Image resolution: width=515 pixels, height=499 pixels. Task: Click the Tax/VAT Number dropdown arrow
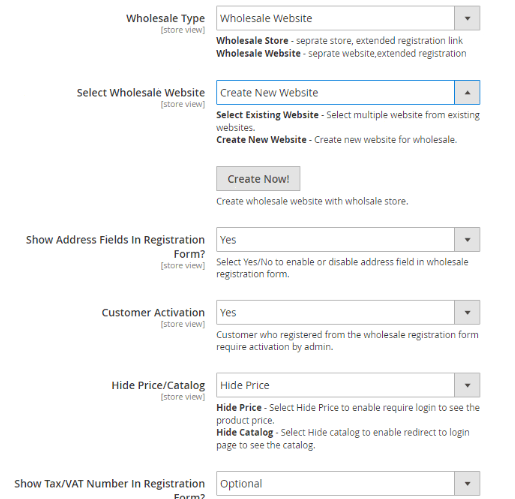click(x=467, y=483)
